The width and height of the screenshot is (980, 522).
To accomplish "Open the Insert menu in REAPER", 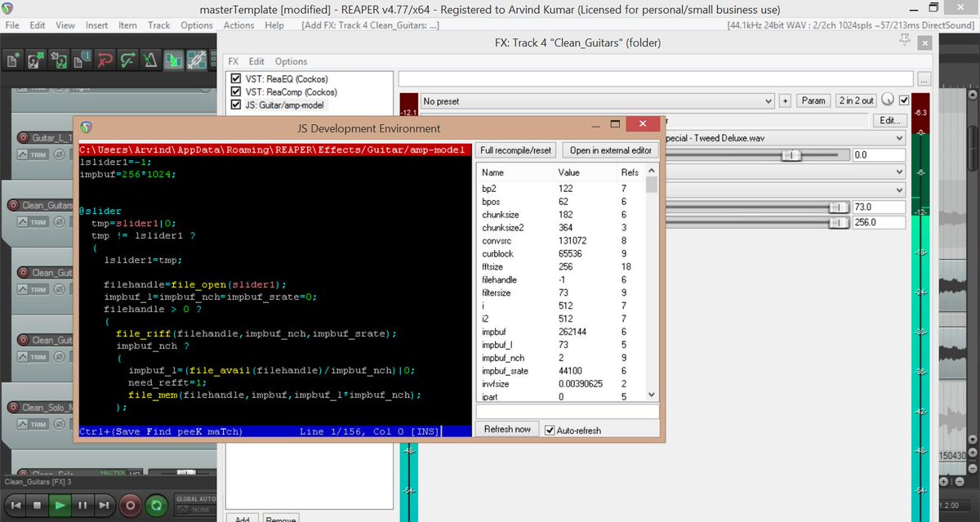I will point(96,25).
